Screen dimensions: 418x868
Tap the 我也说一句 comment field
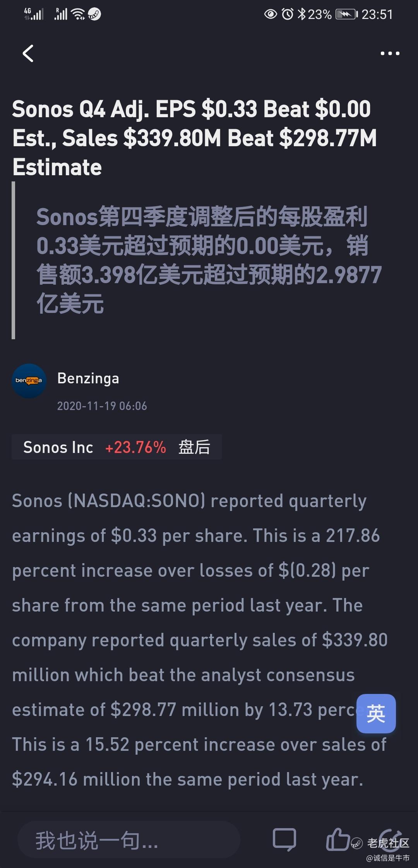click(128, 840)
